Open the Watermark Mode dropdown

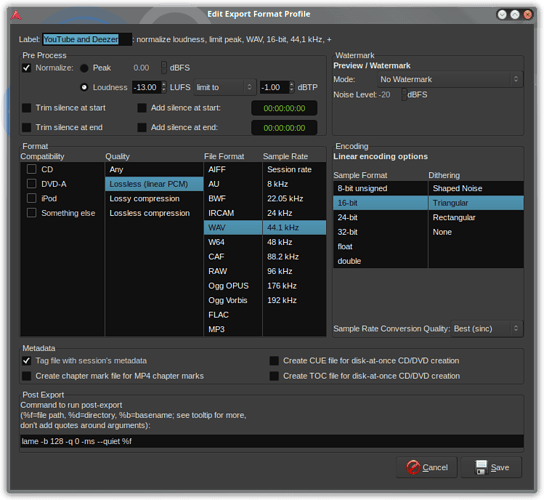[x=450, y=79]
